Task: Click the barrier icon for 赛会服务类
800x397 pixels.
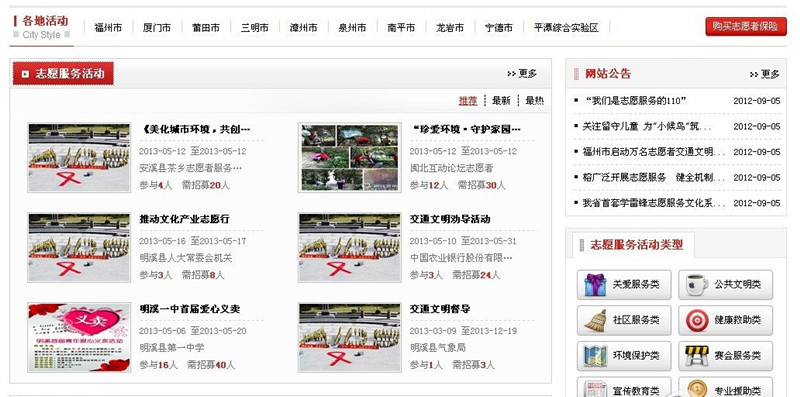Action: click(x=696, y=356)
